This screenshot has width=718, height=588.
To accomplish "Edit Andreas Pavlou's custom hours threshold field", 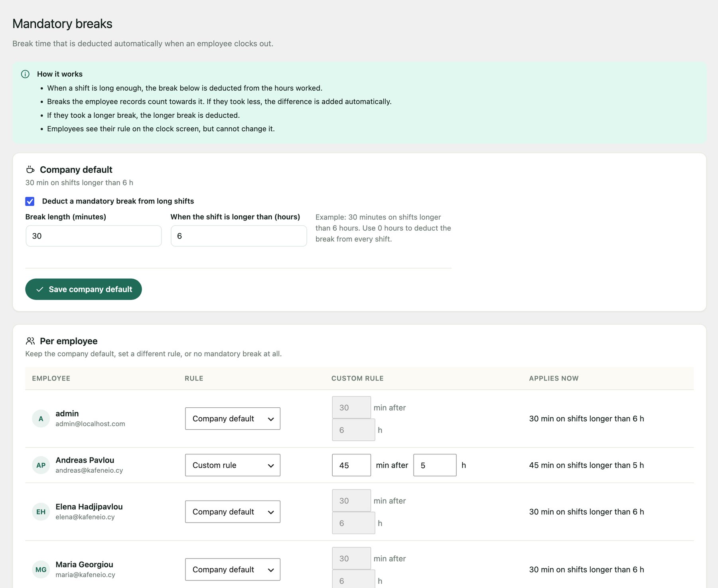I will tap(435, 465).
